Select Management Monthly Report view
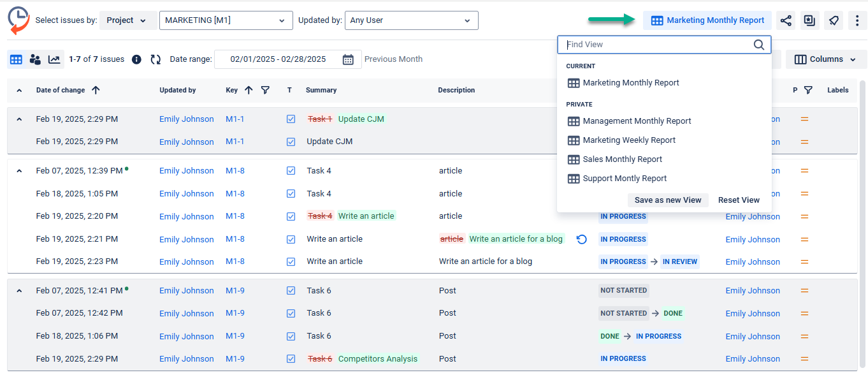The width and height of the screenshot is (868, 375). point(637,121)
